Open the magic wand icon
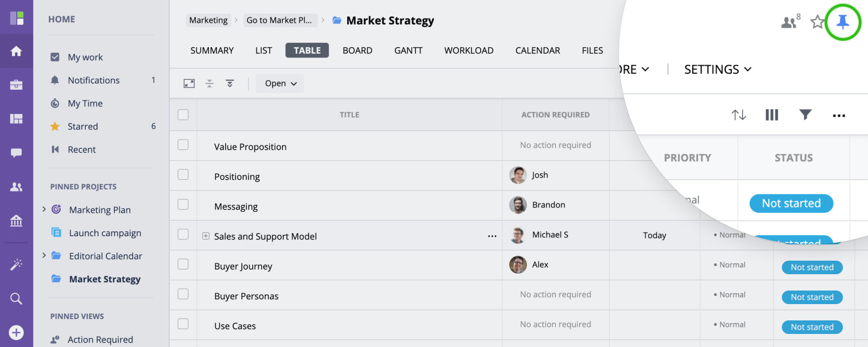The width and height of the screenshot is (868, 347). tap(16, 264)
